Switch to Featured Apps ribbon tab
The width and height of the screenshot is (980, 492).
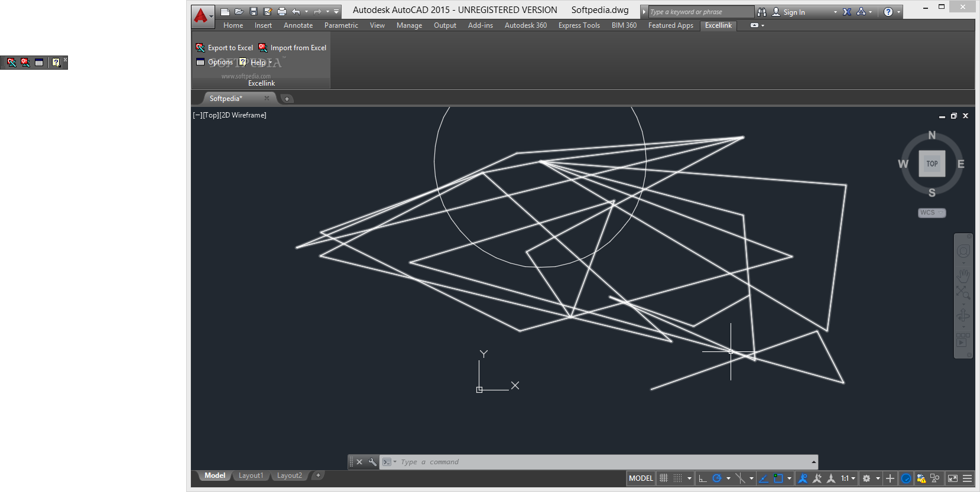670,25
